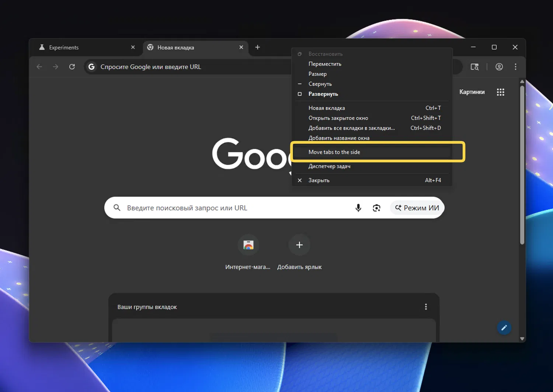This screenshot has width=553, height=392.
Task: Switch to the Новая вкладка tab
Action: pos(195,48)
